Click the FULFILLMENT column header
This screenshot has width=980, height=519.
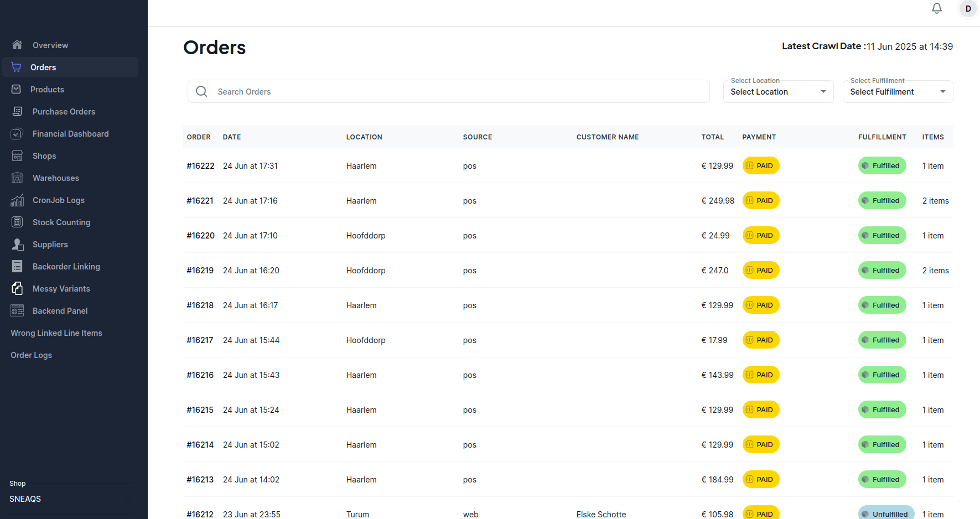pos(882,137)
